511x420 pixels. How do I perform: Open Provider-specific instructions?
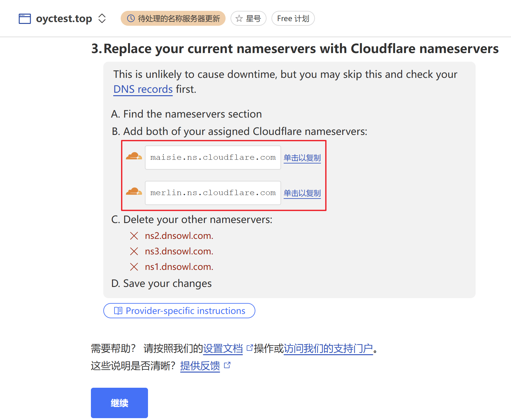pos(179,311)
